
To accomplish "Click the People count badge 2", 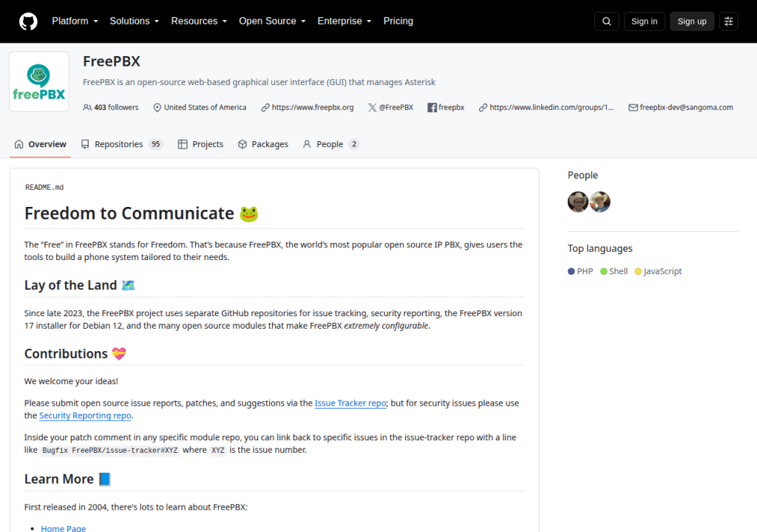I will tap(354, 144).
